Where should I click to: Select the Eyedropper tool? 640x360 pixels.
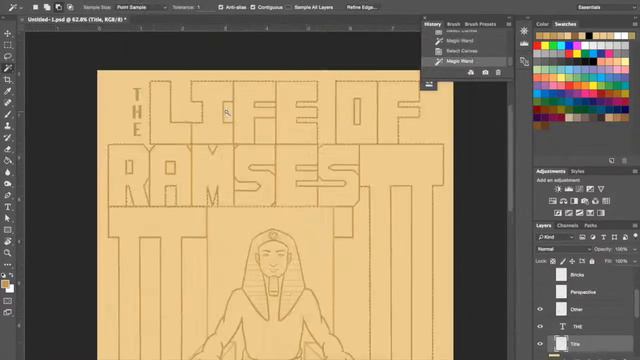pos(7,91)
